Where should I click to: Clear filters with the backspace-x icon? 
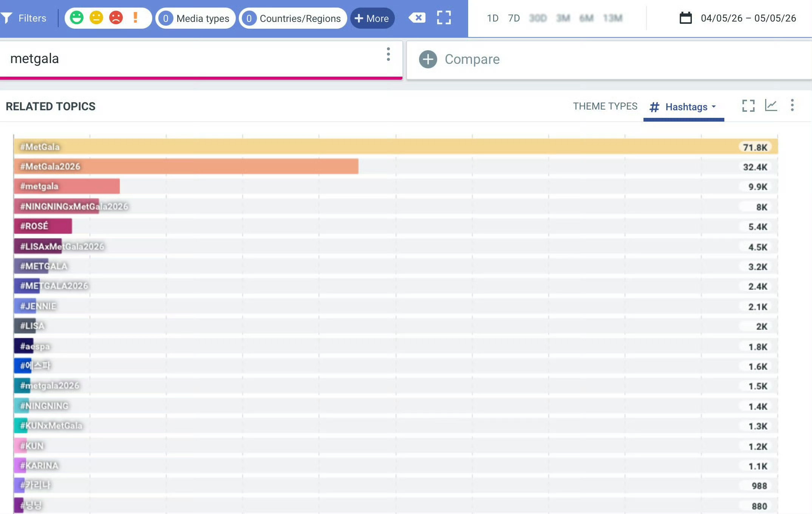(417, 18)
